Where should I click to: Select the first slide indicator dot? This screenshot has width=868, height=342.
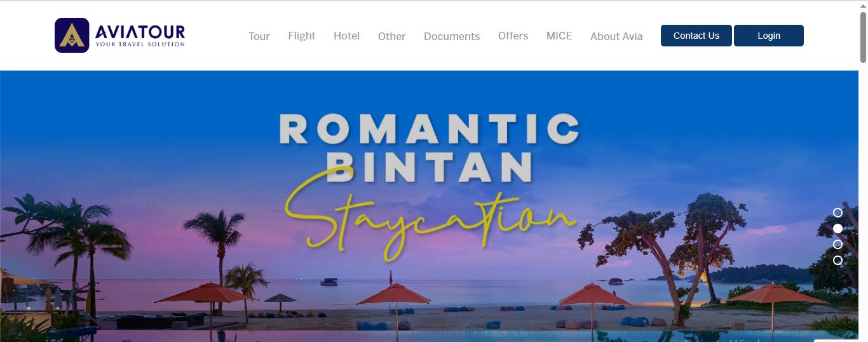837,212
